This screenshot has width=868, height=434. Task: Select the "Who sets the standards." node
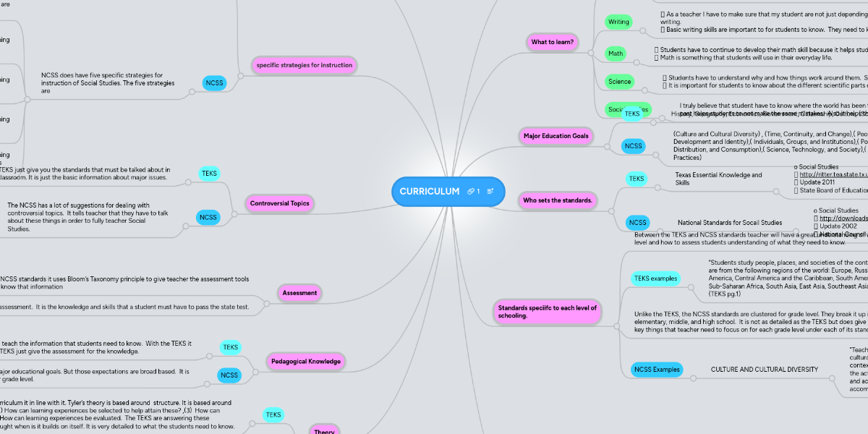click(x=558, y=200)
